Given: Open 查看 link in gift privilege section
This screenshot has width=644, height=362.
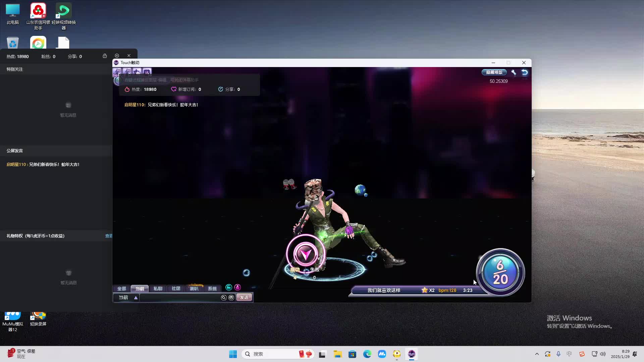Looking at the screenshot, I should [109, 236].
